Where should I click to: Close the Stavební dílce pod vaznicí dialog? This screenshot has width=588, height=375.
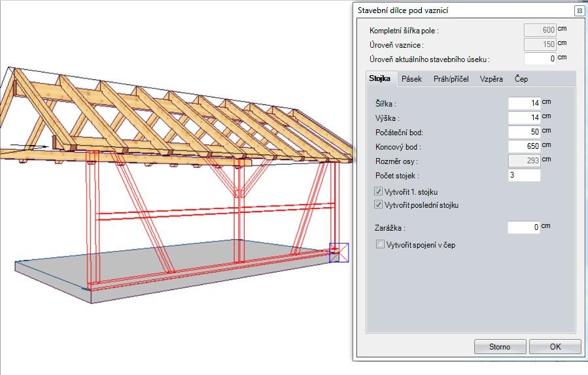click(579, 10)
